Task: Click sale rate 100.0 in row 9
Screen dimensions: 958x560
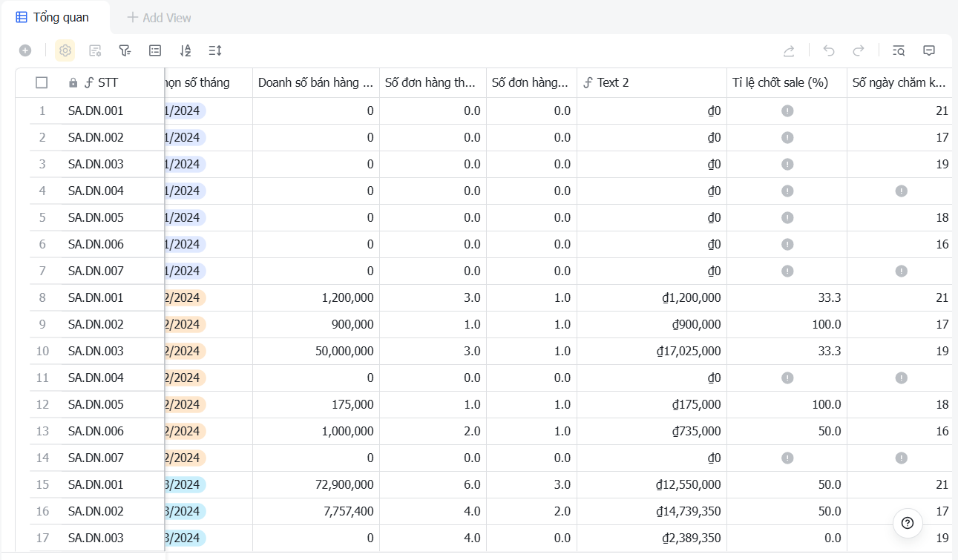Action: point(827,324)
